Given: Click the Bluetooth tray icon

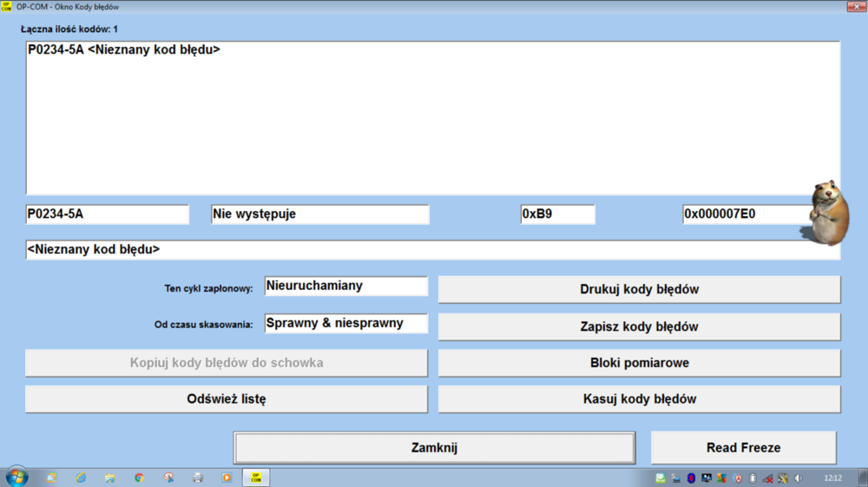Looking at the screenshot, I should pos(691,478).
